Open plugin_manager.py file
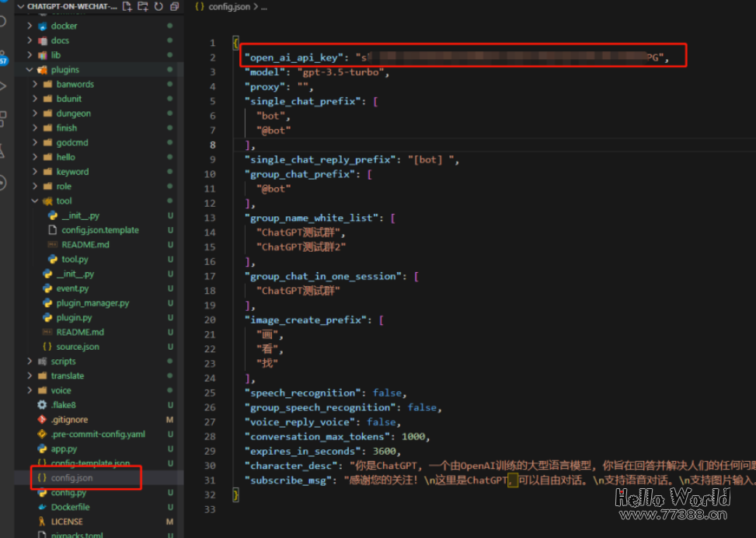Screen dimensions: 756x538 pyautogui.click(x=92, y=303)
